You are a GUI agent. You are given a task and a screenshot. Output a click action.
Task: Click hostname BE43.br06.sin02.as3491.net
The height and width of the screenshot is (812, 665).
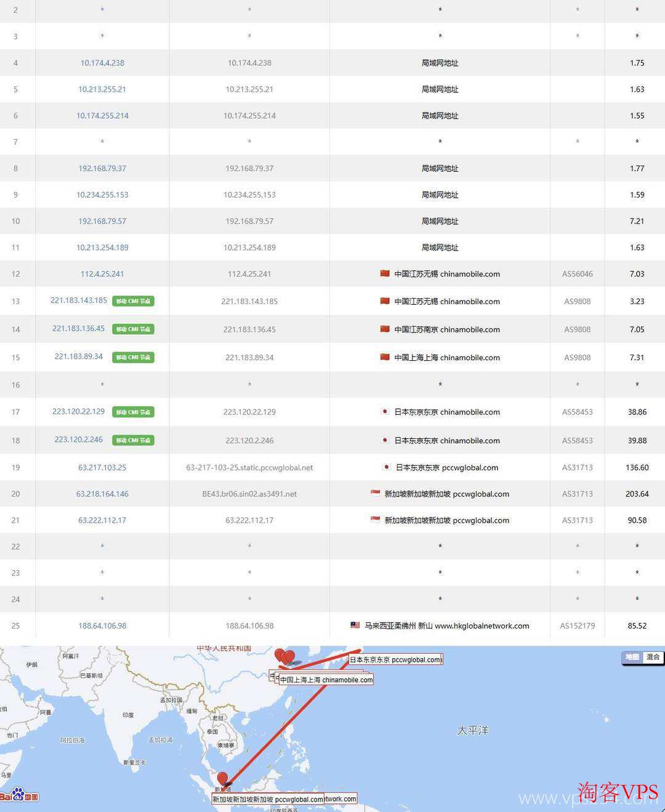pos(249,494)
